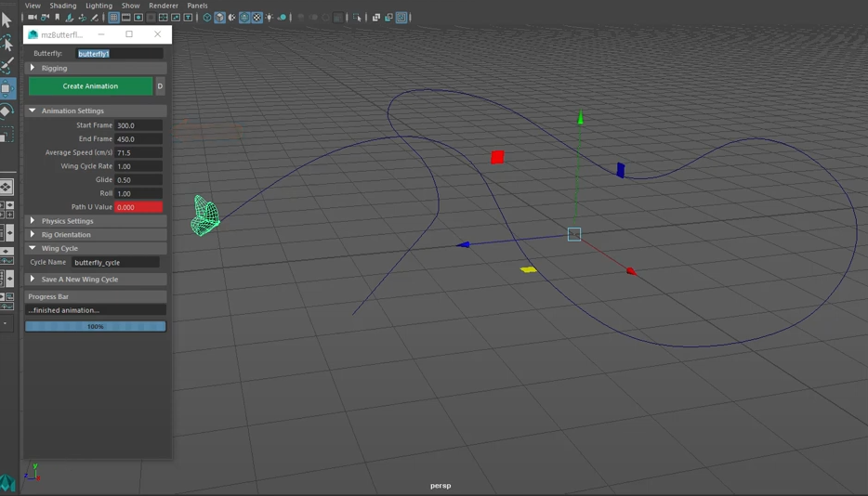
Task: Click the Butterfly name field
Action: click(120, 54)
